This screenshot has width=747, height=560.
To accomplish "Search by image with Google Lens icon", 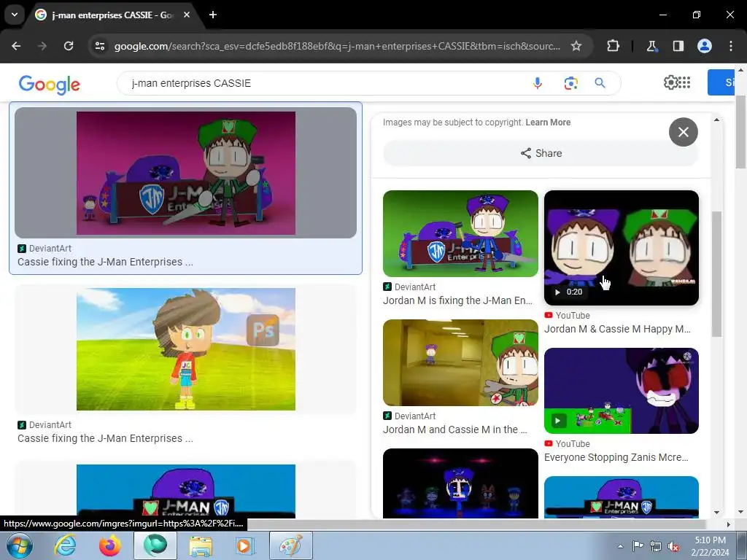I will (x=570, y=83).
